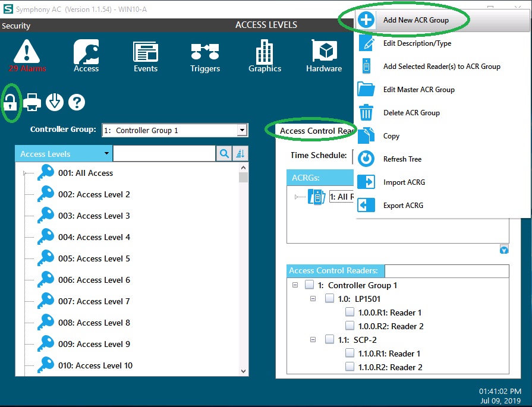Choose Copy in the context menu
The width and height of the screenshot is (532, 407).
pos(442,135)
